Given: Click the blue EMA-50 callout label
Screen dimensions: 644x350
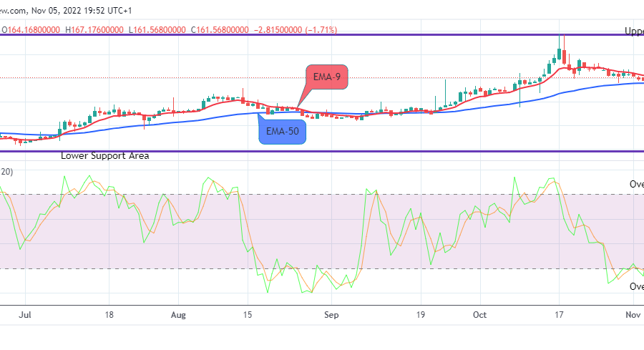Looking at the screenshot, I should [284, 132].
